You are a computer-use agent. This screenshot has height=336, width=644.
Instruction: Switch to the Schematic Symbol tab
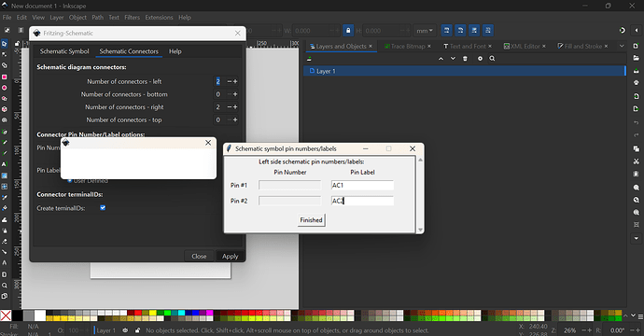(x=64, y=51)
